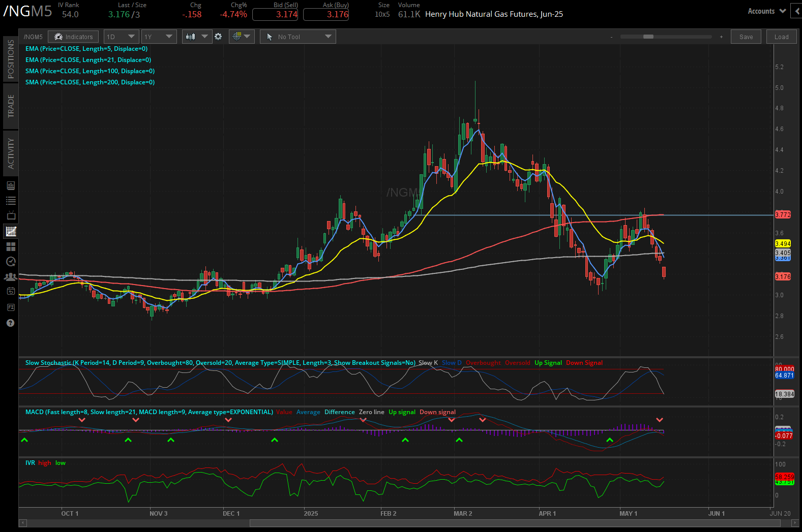Open the help question mark icon
The height and width of the screenshot is (532, 802).
(10, 323)
